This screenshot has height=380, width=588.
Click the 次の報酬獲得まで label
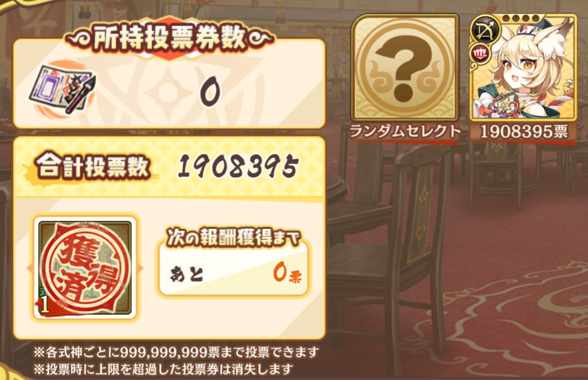point(233,237)
